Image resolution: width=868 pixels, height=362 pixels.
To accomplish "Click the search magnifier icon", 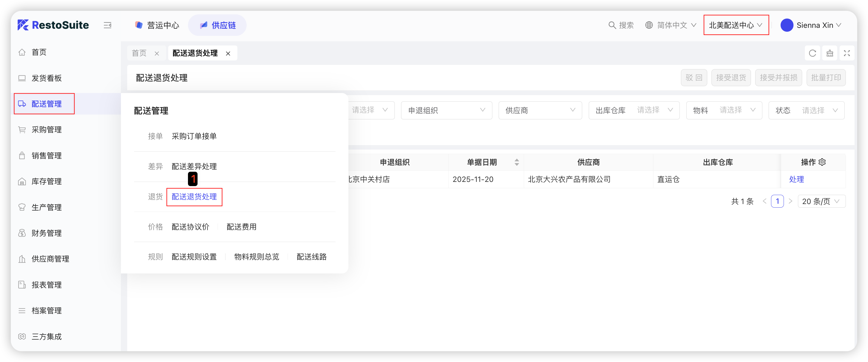I will (x=612, y=25).
